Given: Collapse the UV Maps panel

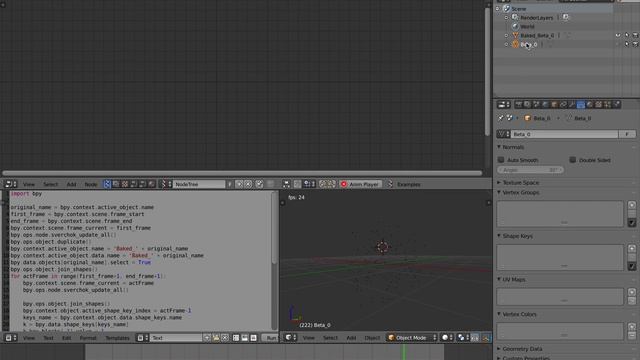Looking at the screenshot, I should (499, 279).
